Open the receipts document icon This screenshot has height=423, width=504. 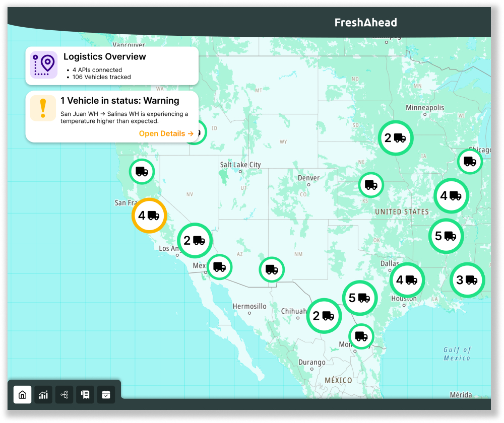(x=85, y=395)
